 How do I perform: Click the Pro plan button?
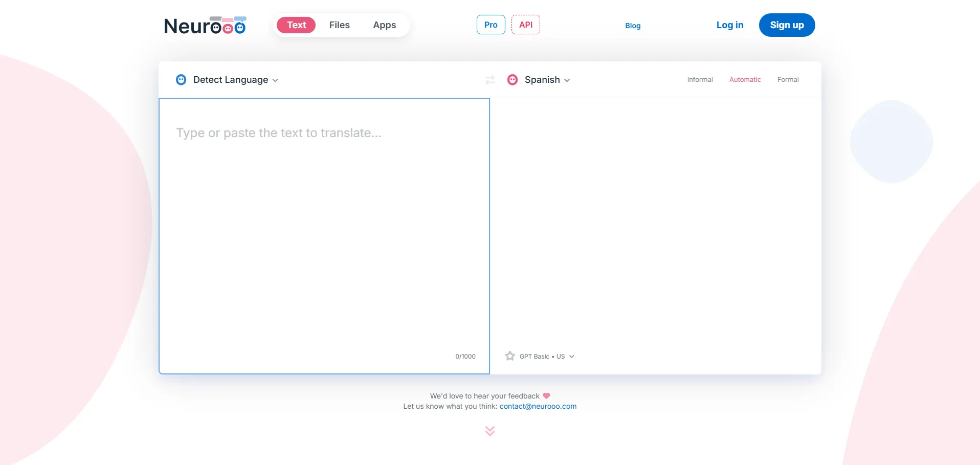[x=491, y=25]
